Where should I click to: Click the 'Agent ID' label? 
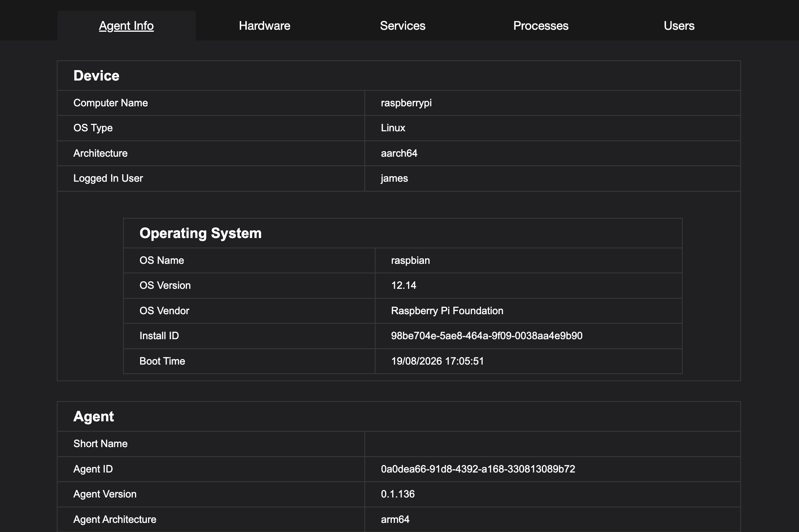point(93,469)
